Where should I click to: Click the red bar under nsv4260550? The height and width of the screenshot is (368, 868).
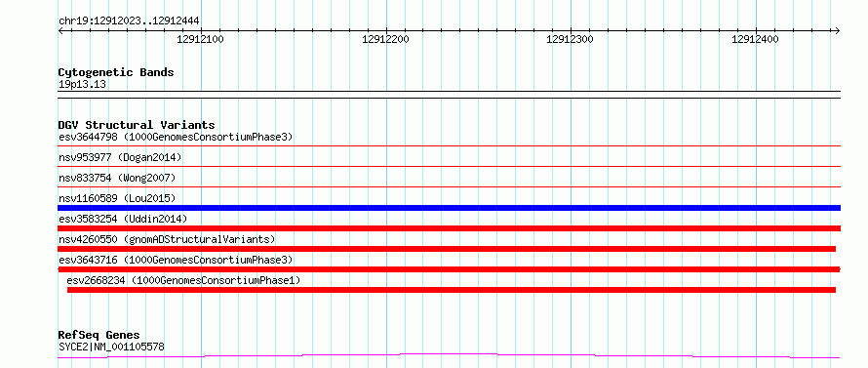tap(447, 249)
